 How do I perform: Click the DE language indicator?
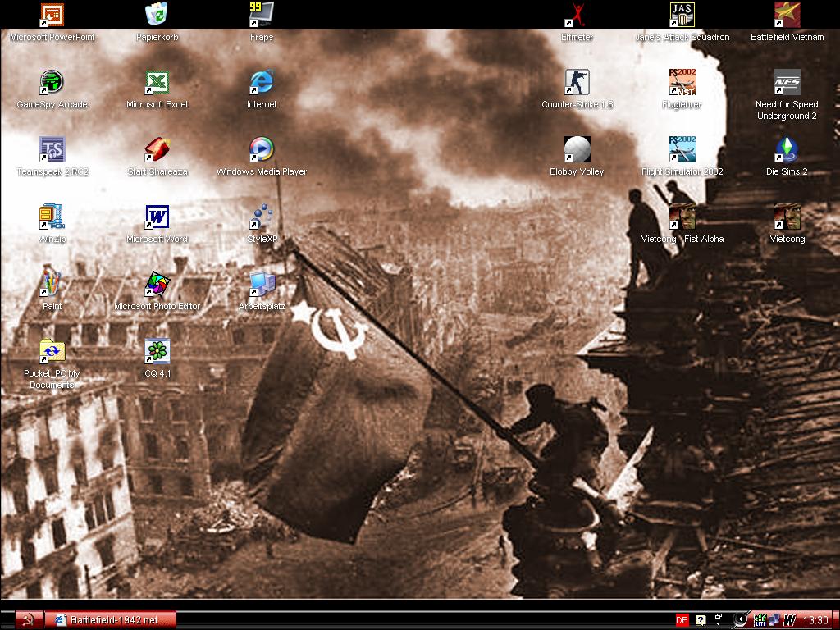coord(681,620)
